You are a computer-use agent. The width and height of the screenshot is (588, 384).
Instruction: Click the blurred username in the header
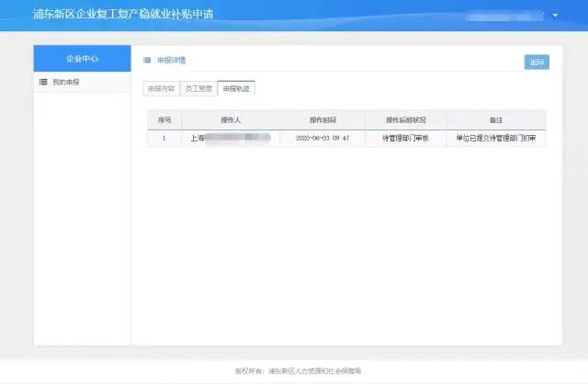point(507,16)
